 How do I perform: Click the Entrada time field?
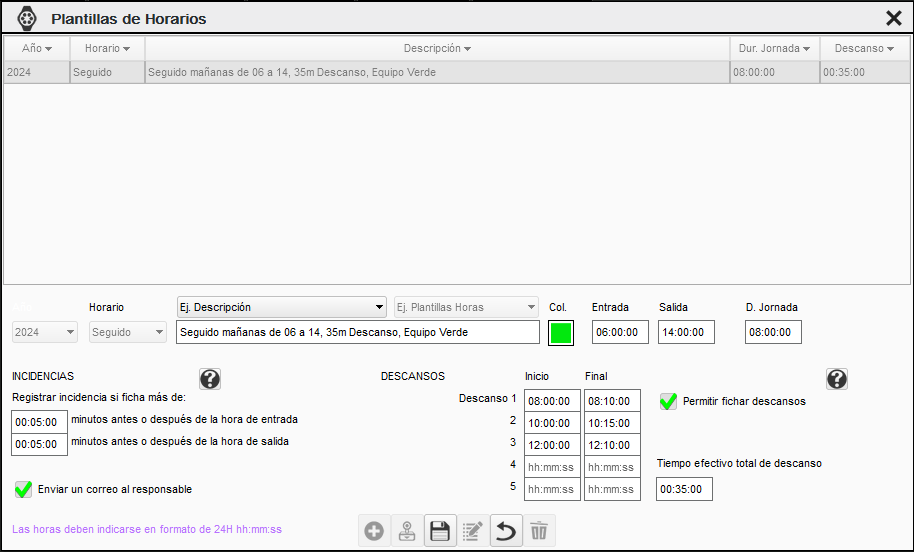pyautogui.click(x=620, y=332)
